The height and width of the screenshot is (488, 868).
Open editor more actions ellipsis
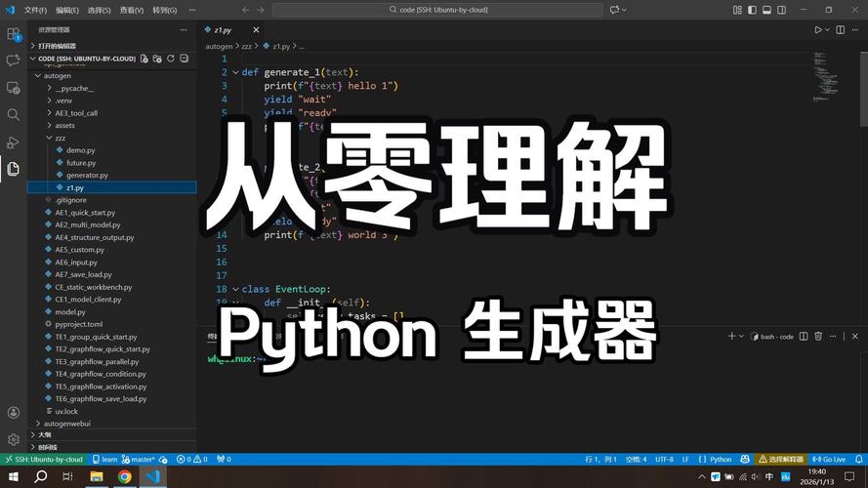click(855, 30)
